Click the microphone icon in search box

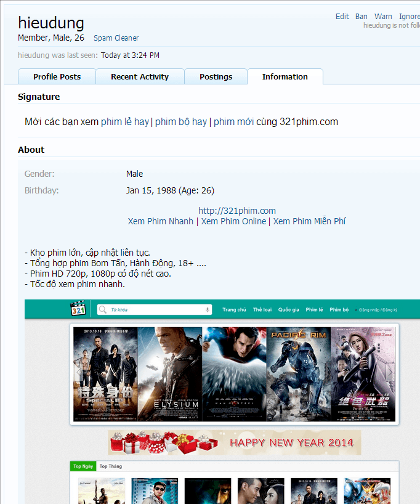pyautogui.click(x=208, y=310)
